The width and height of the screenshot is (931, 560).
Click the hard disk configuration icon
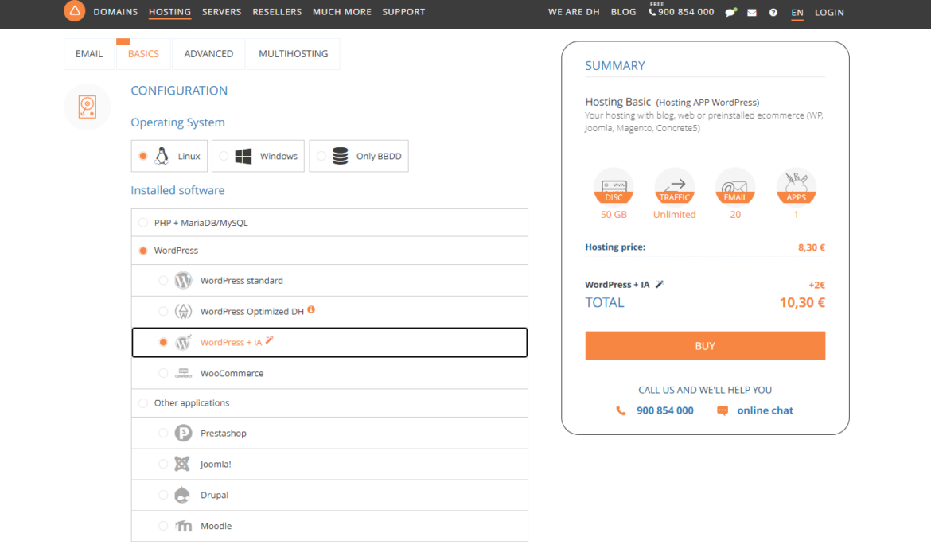pos(88,107)
